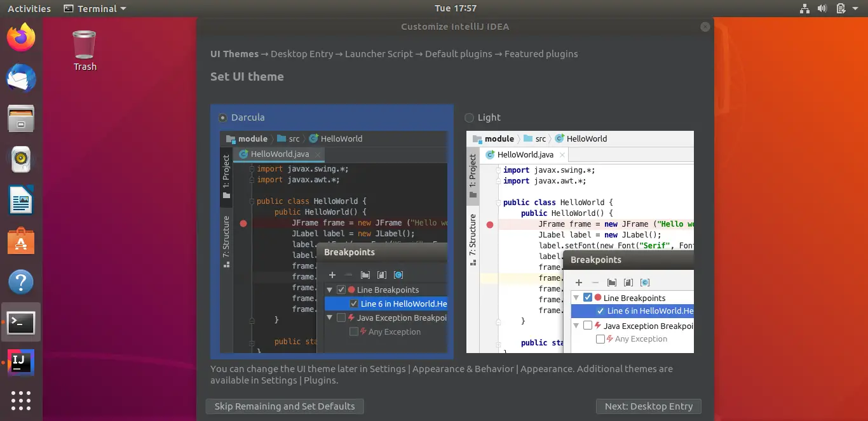Select the Trash desktop icon
Screen dimensions: 868x421
coord(85,51)
